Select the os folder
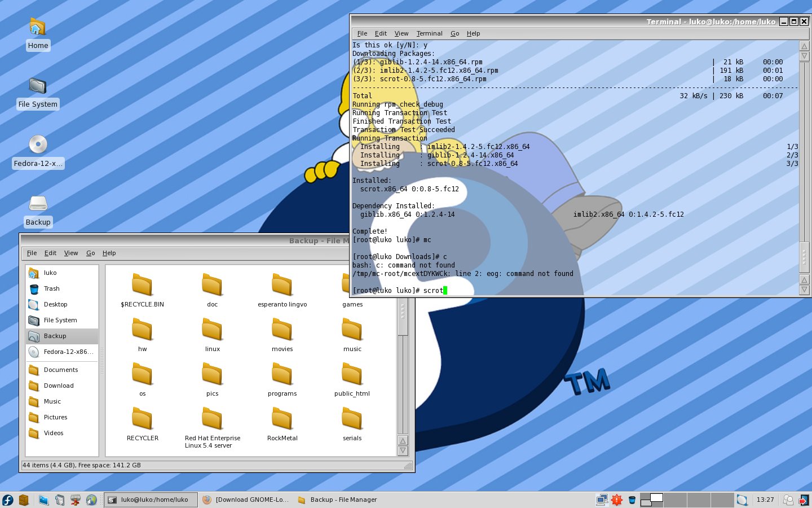This screenshot has width=812, height=508. (x=142, y=379)
